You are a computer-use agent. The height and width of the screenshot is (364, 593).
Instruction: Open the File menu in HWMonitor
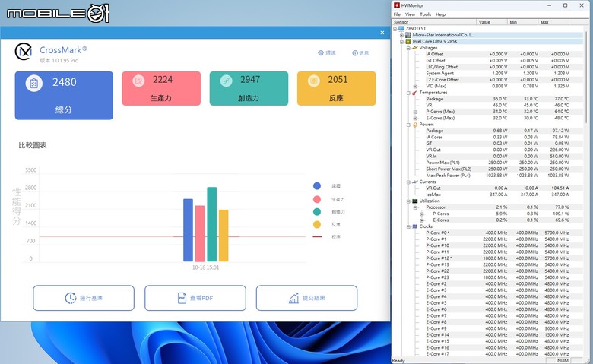click(397, 14)
